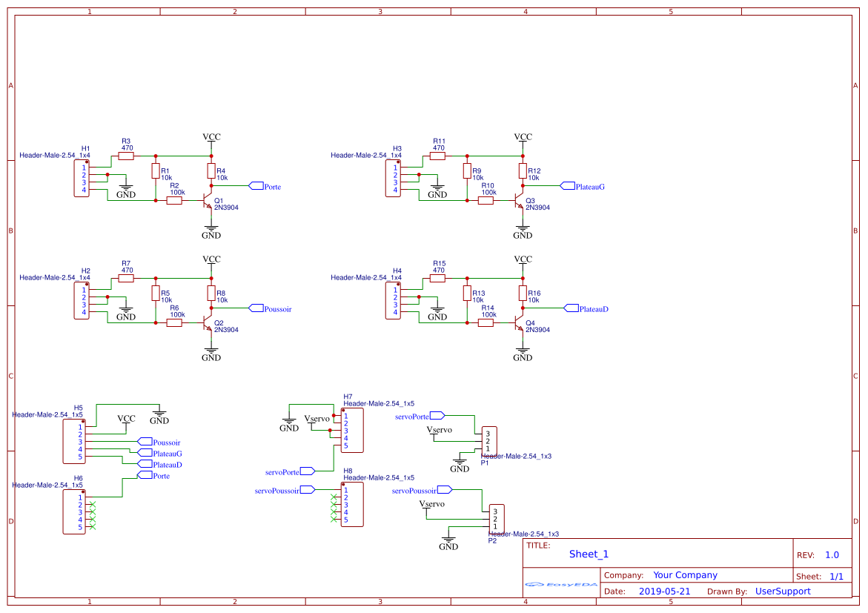Screen dimensions: 868x613
Task: Select the P2 three-pin header
Action: pos(497,520)
